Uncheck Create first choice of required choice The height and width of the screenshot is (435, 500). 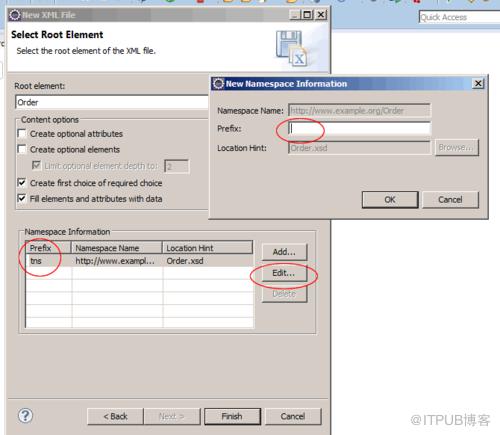[x=22, y=183]
